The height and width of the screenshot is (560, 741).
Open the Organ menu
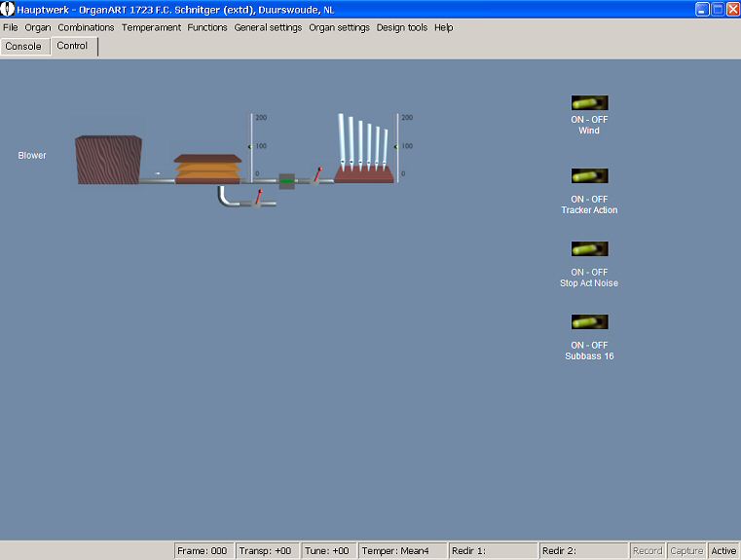coord(38,27)
